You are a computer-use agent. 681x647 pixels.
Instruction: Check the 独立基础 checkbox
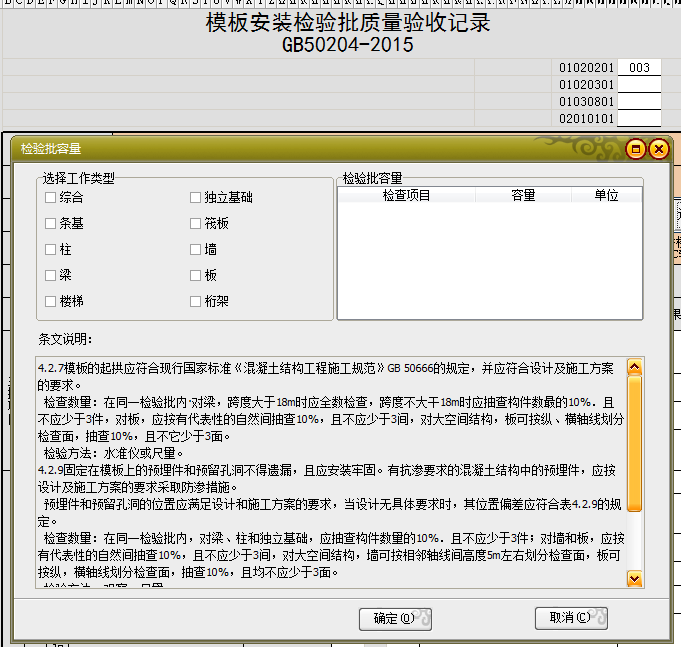[x=196, y=198]
